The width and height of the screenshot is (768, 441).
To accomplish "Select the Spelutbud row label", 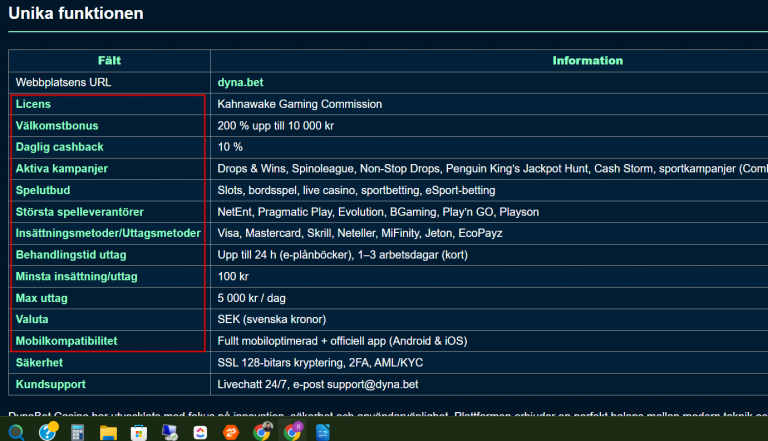I will click(43, 190).
